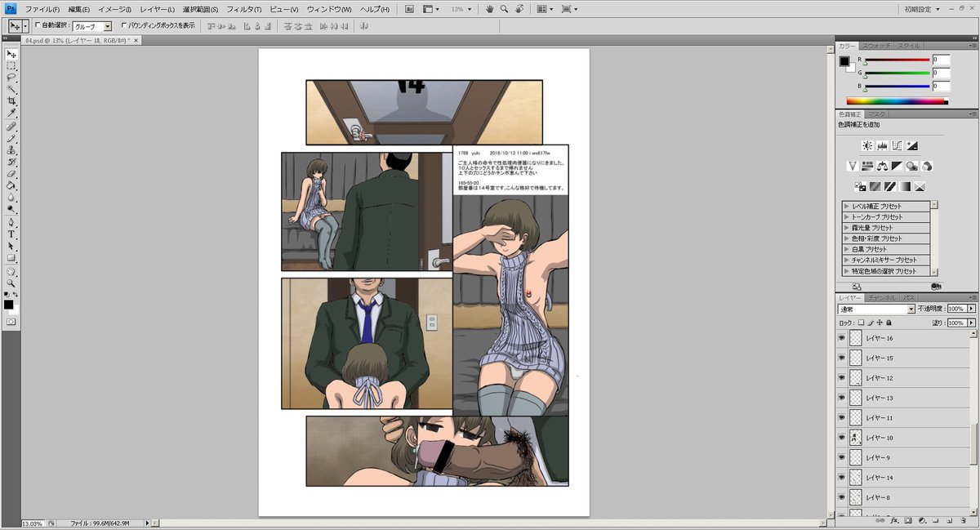Select レイヤー 14 thumbnail
Screen dimensions: 980x530
click(x=856, y=477)
